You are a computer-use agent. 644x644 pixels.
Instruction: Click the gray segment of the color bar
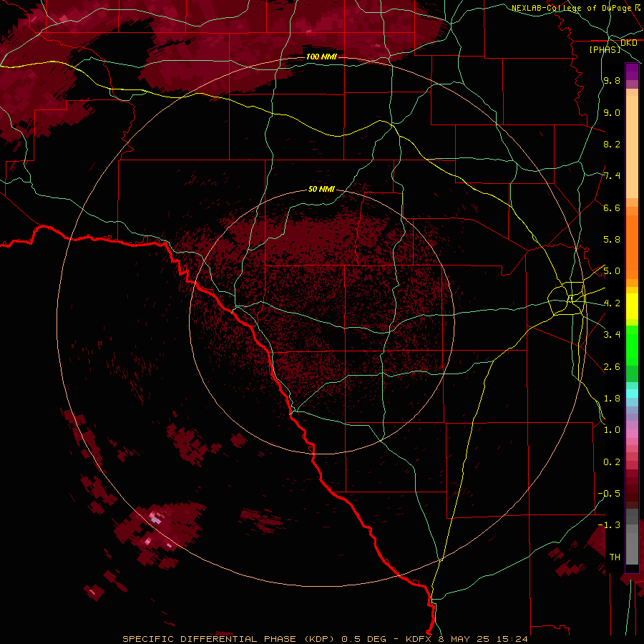point(632,537)
